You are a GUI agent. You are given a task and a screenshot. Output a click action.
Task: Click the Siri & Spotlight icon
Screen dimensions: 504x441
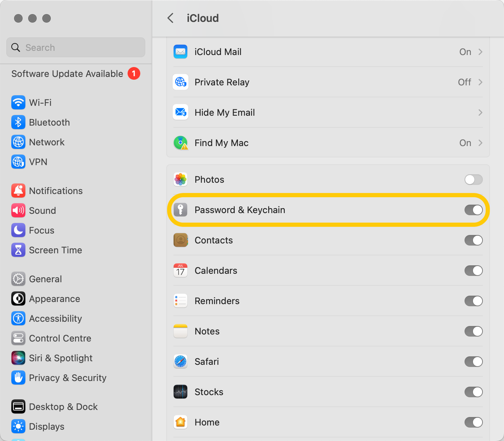[18, 358]
